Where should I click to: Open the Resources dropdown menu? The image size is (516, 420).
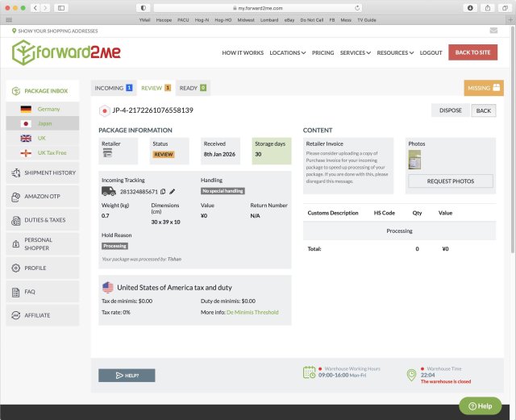tap(395, 53)
